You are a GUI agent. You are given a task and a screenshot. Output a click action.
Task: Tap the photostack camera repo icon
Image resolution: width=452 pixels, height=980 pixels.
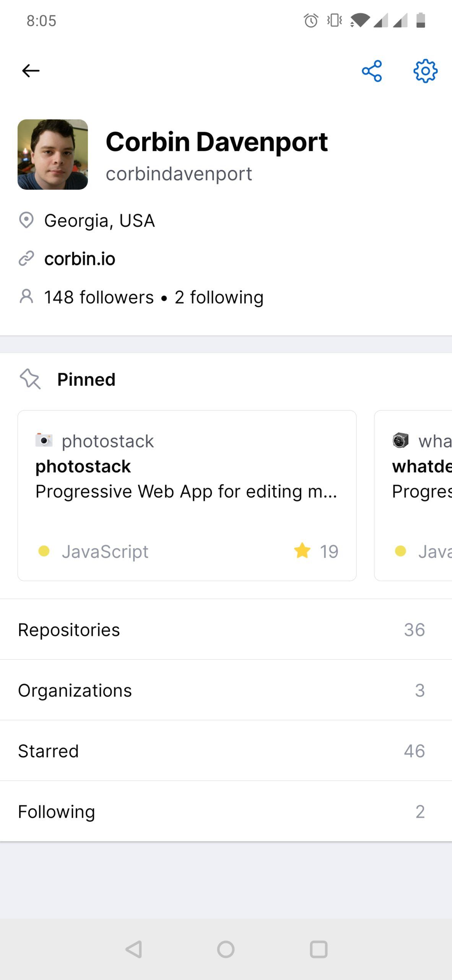click(44, 441)
